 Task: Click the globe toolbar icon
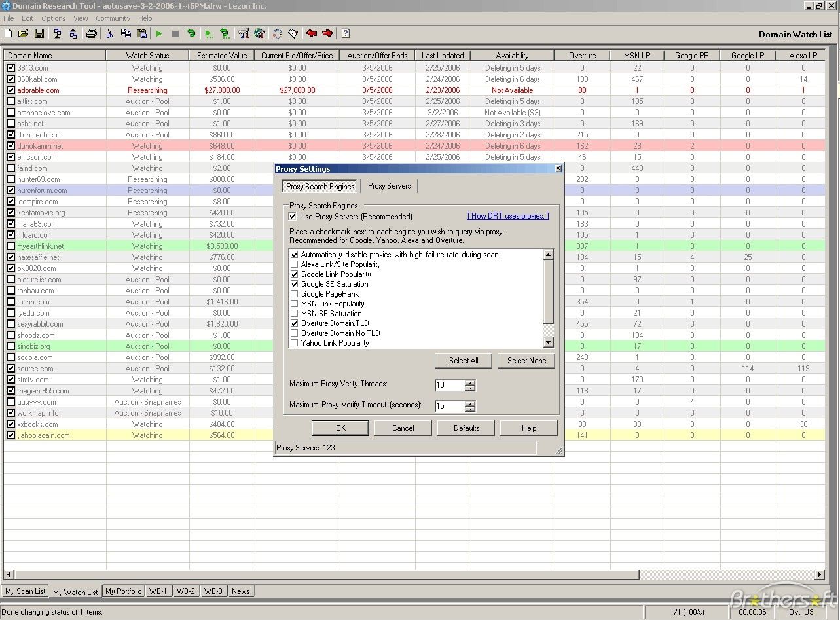259,33
